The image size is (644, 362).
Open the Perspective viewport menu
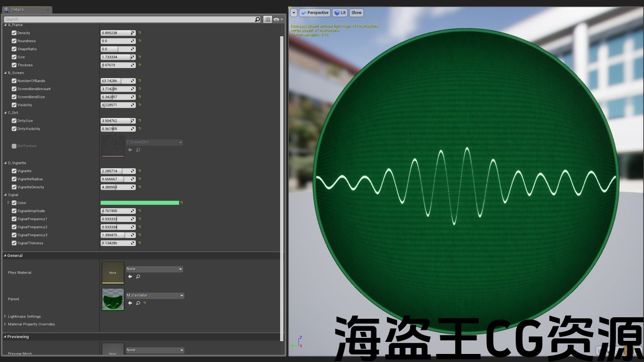coord(314,13)
